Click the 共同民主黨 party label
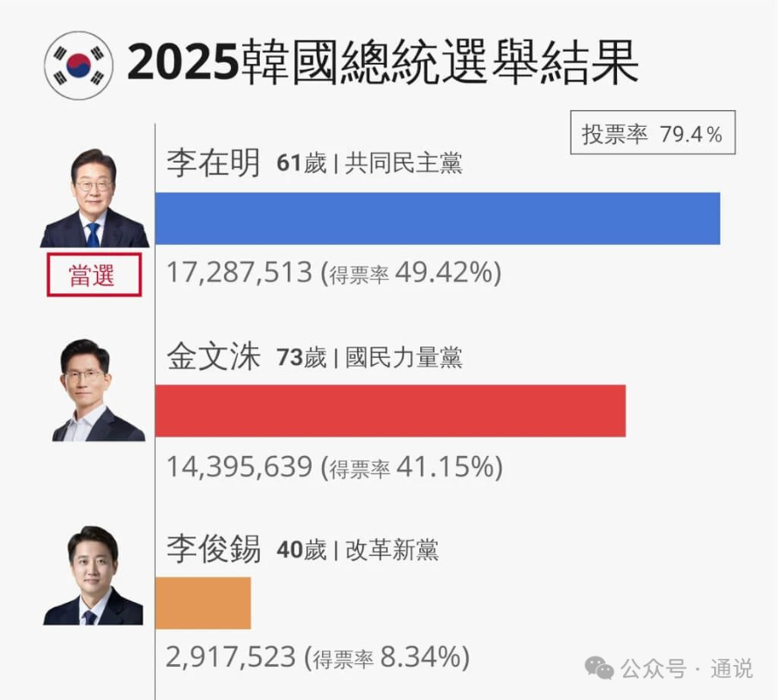This screenshot has width=778, height=700. [403, 164]
